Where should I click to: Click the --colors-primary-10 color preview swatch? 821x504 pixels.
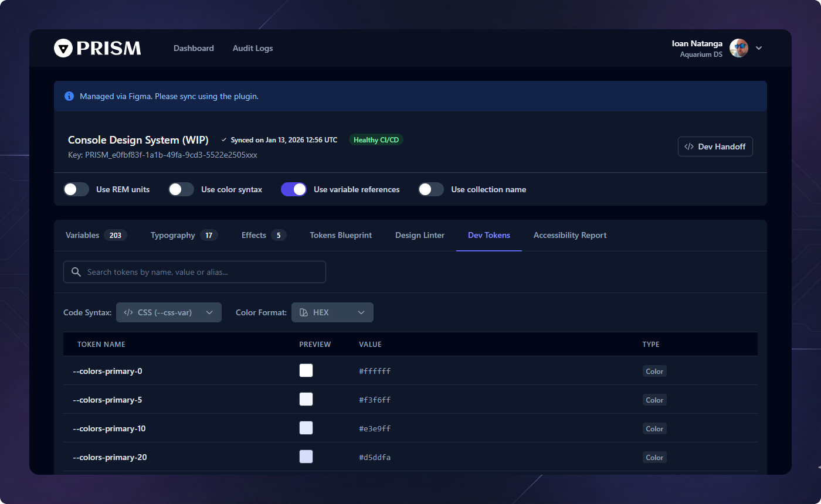(x=306, y=428)
